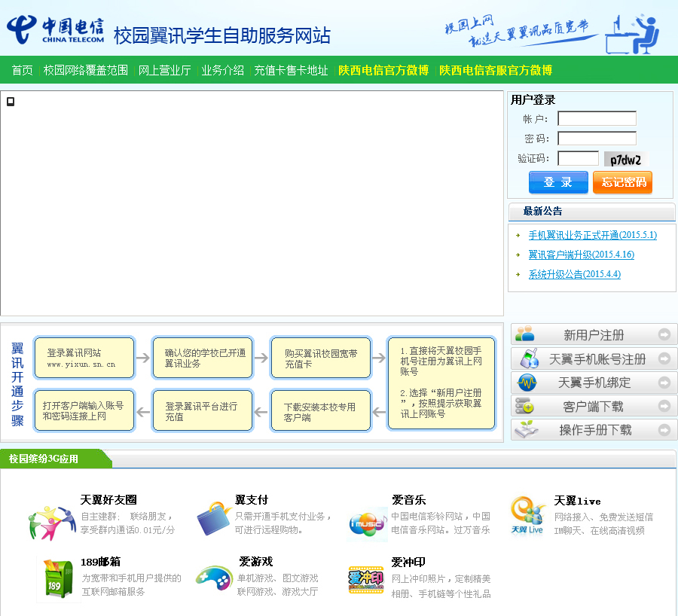Open the 爱音乐 imusic icon
678x616 pixels.
coord(368,524)
